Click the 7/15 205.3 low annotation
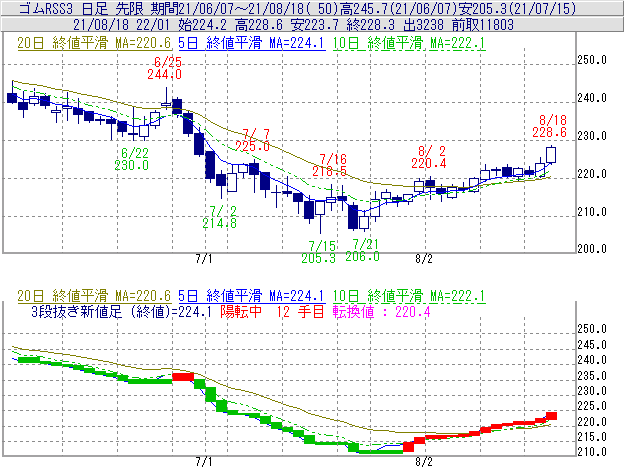This screenshot has height=475, width=624. [x=318, y=252]
